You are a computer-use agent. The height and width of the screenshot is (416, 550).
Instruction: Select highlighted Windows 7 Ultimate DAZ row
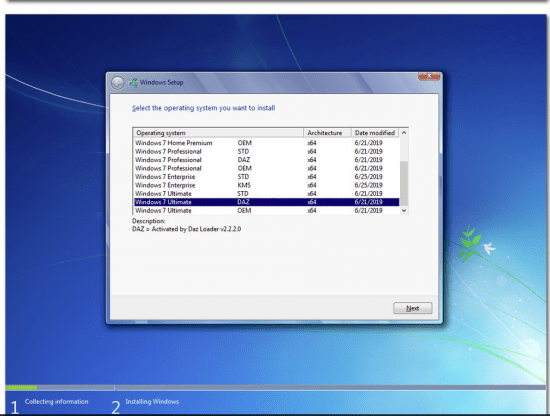tap(266, 202)
